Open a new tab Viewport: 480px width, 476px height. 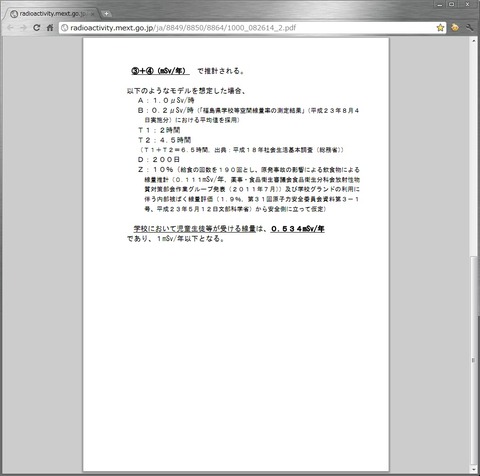click(106, 14)
